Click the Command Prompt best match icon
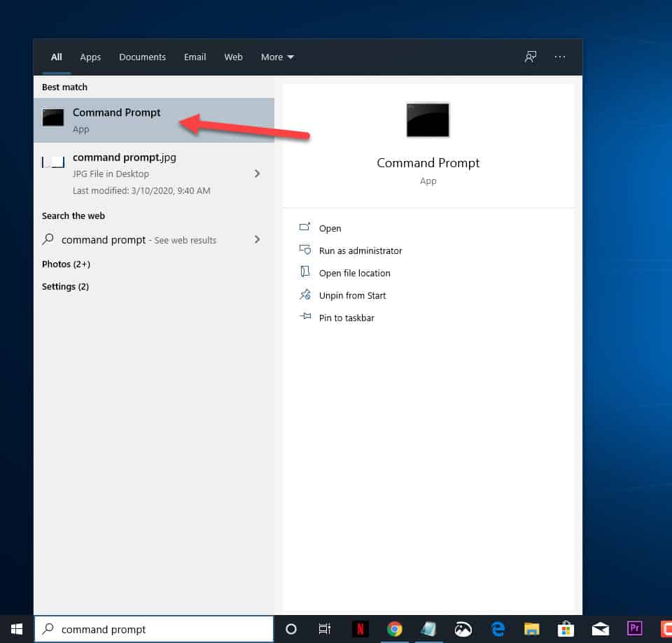The width and height of the screenshot is (672, 643). click(53, 117)
